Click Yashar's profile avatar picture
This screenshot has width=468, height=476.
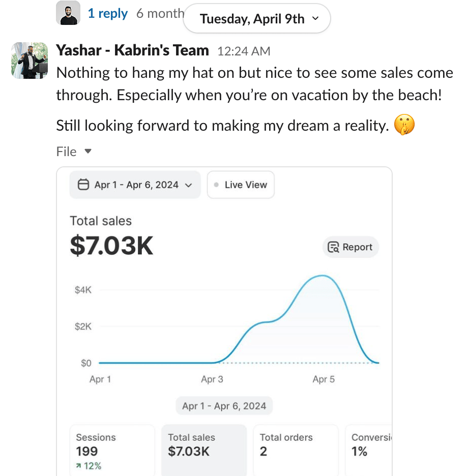click(x=30, y=61)
